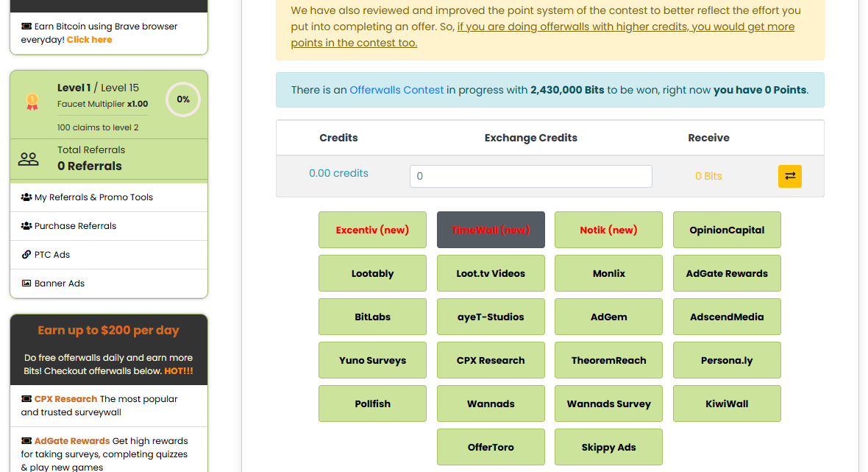Open Banner Ads in sidebar
This screenshot has height=472, width=868.
pos(109,283)
